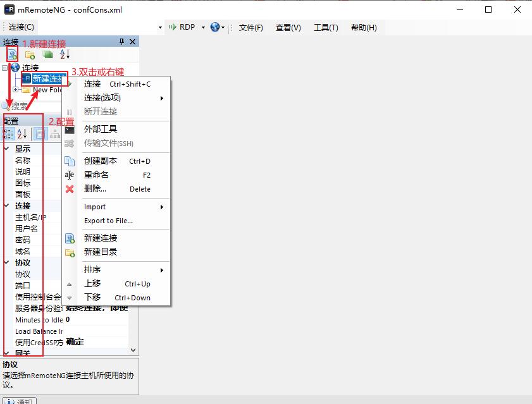The height and width of the screenshot is (404, 532).
Task: Collapse the 协议 property category above 端口
Action: coord(6,262)
